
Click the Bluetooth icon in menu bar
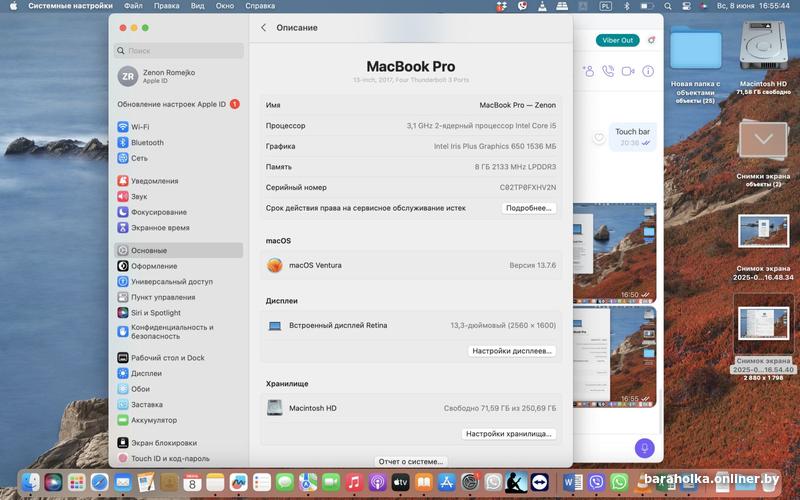tap(627, 6)
